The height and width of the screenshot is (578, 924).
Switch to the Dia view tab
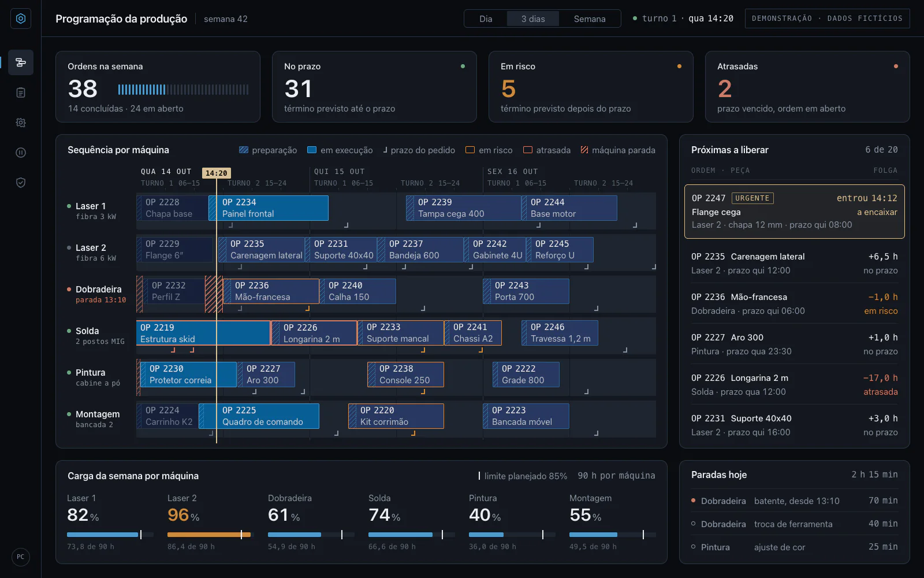pos(486,19)
